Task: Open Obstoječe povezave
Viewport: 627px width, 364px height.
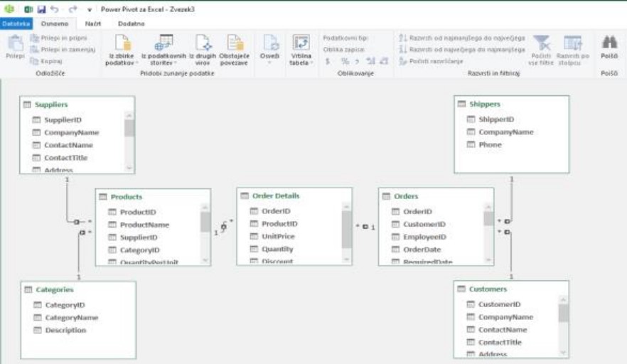Action: [x=235, y=50]
